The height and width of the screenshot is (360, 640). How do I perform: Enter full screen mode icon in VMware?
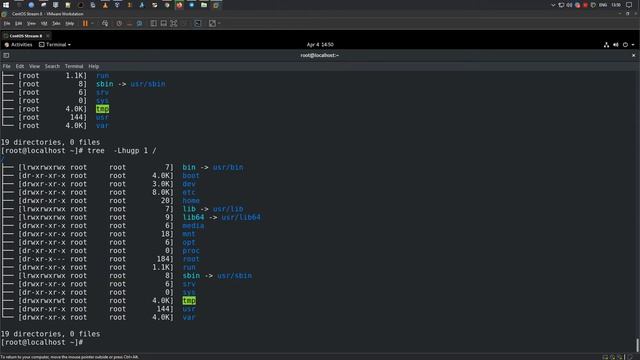tap(174, 23)
